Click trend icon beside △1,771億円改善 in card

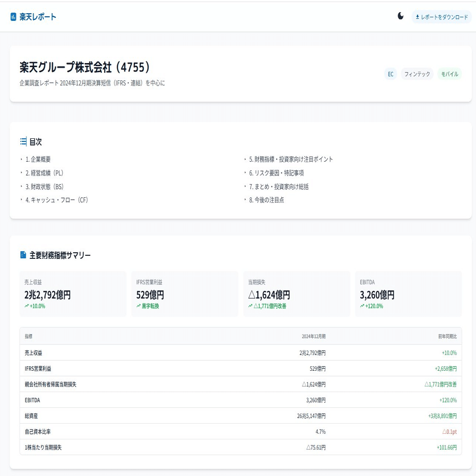click(x=250, y=306)
